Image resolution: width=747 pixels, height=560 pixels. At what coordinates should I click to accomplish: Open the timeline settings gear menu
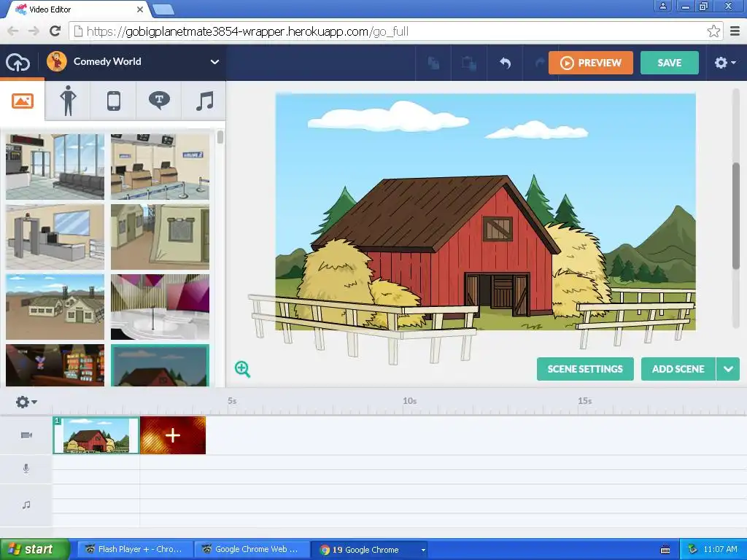26,402
